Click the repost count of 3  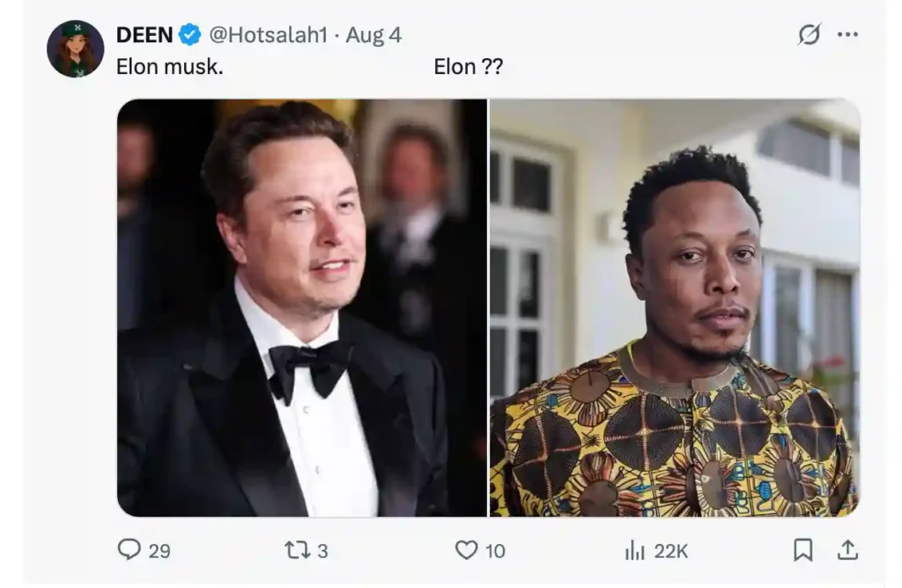tap(322, 551)
